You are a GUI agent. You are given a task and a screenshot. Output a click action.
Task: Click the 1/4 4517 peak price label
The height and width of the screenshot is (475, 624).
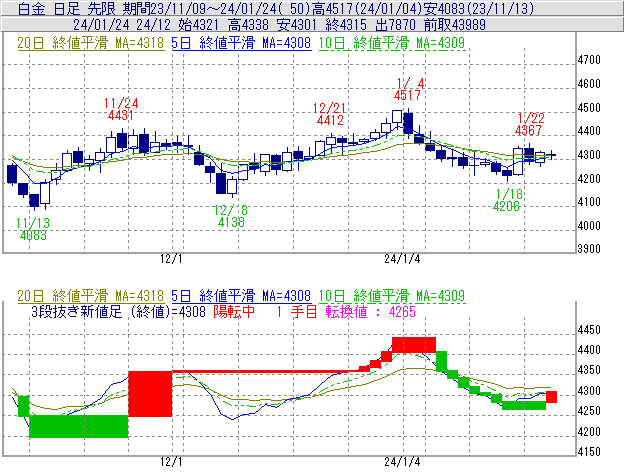pyautogui.click(x=409, y=89)
